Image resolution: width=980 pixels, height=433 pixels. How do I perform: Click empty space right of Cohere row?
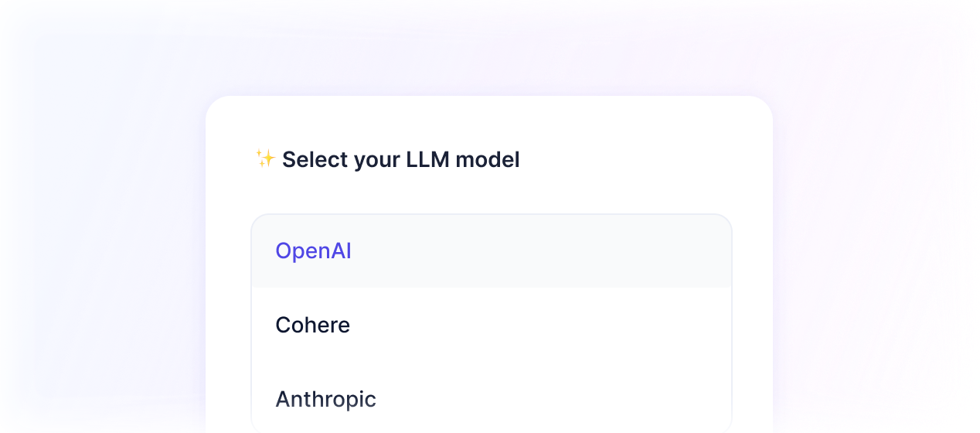[x=541, y=325]
